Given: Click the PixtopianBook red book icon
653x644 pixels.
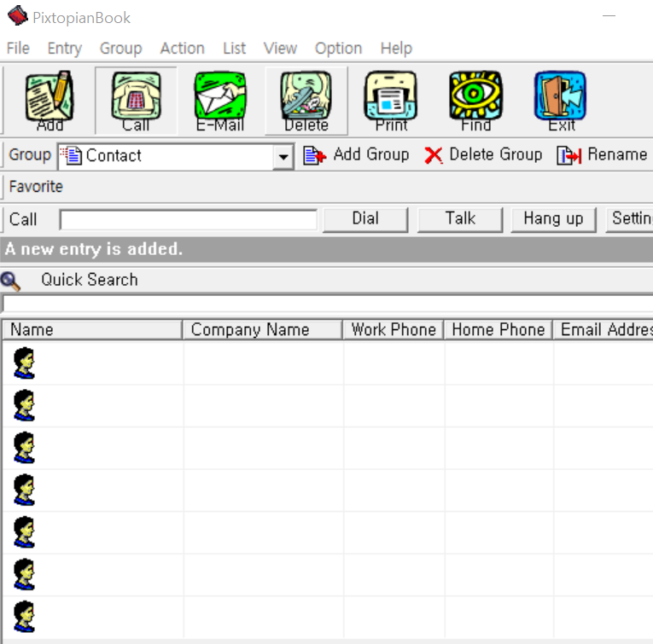Looking at the screenshot, I should (x=17, y=16).
